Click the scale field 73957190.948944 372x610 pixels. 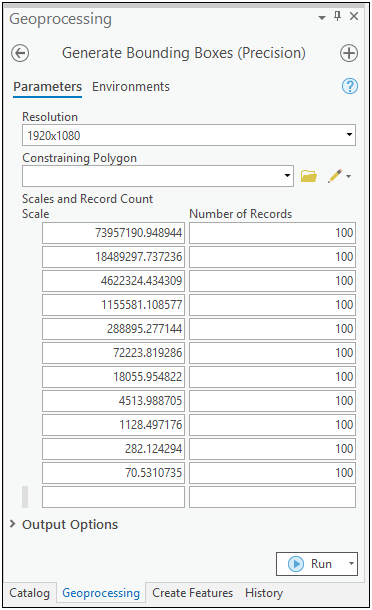[113, 233]
